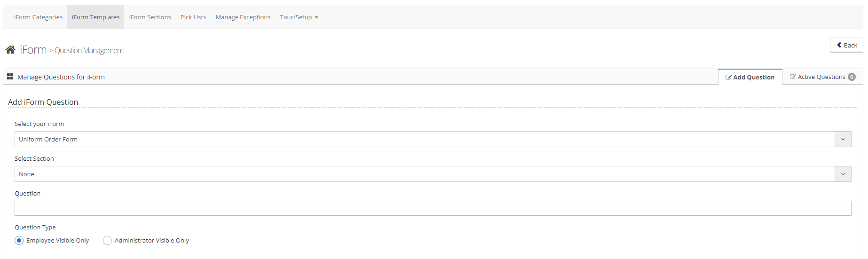
Task: Click the edit icon on Active Questions tab
Action: [793, 77]
